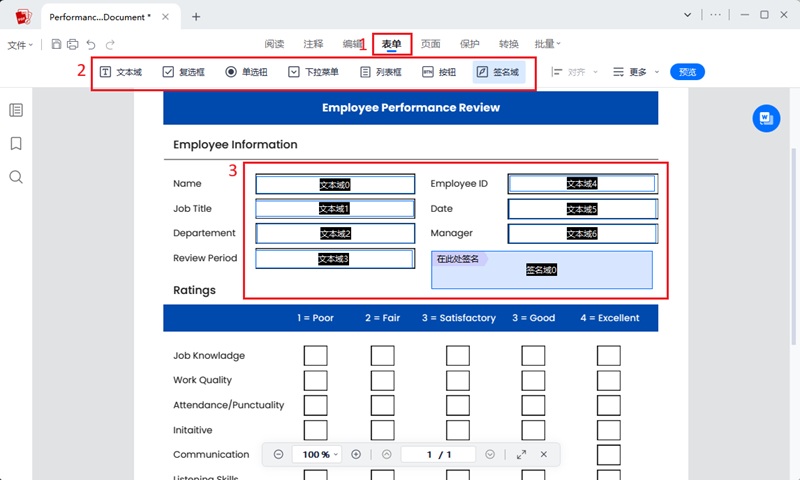Screen dimensions: 800x480
Task: Select the 按钮 button tool
Action: [x=439, y=72]
